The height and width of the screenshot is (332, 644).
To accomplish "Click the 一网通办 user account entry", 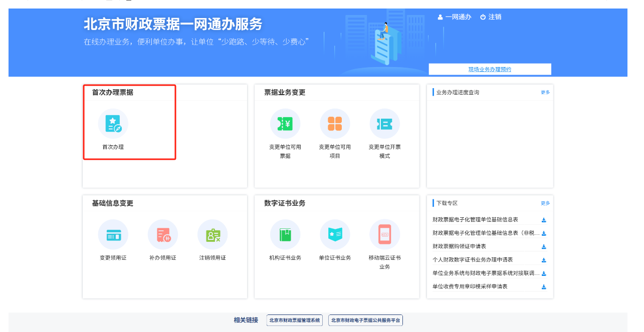I will [x=455, y=17].
